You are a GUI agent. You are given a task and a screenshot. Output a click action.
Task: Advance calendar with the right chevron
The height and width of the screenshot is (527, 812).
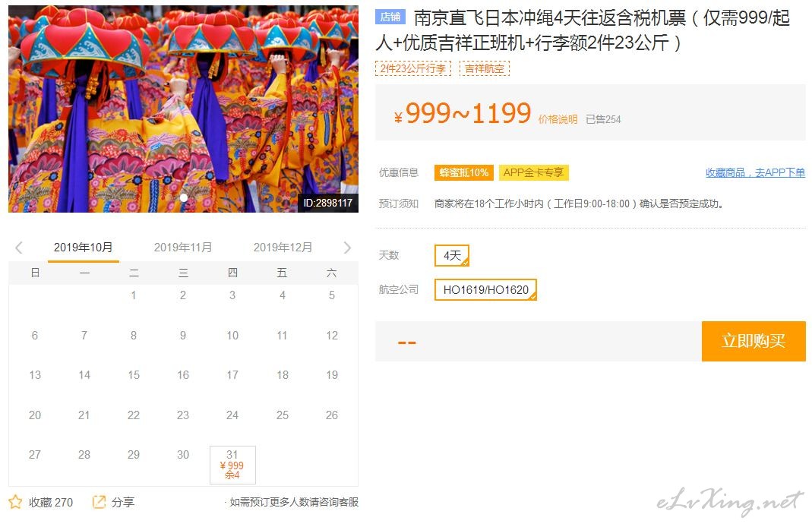click(347, 248)
